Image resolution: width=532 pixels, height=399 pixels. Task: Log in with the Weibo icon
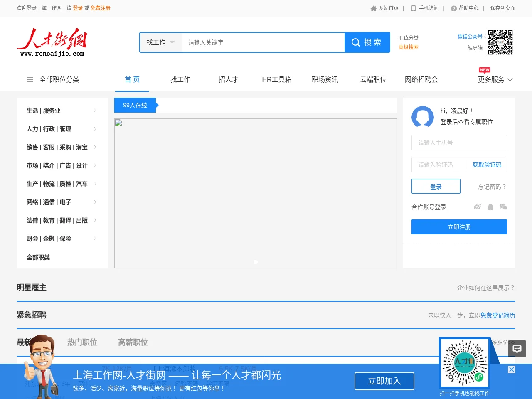tap(478, 207)
